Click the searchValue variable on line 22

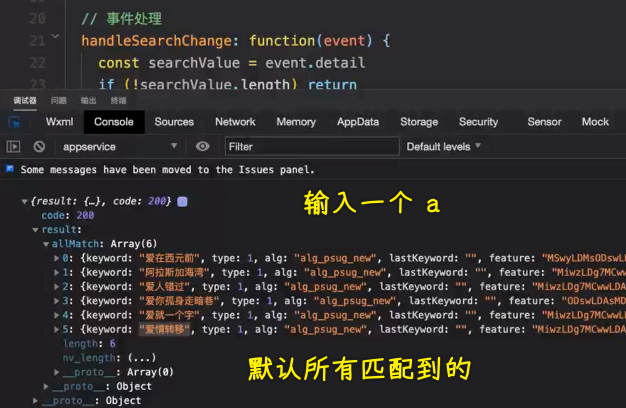(194, 63)
